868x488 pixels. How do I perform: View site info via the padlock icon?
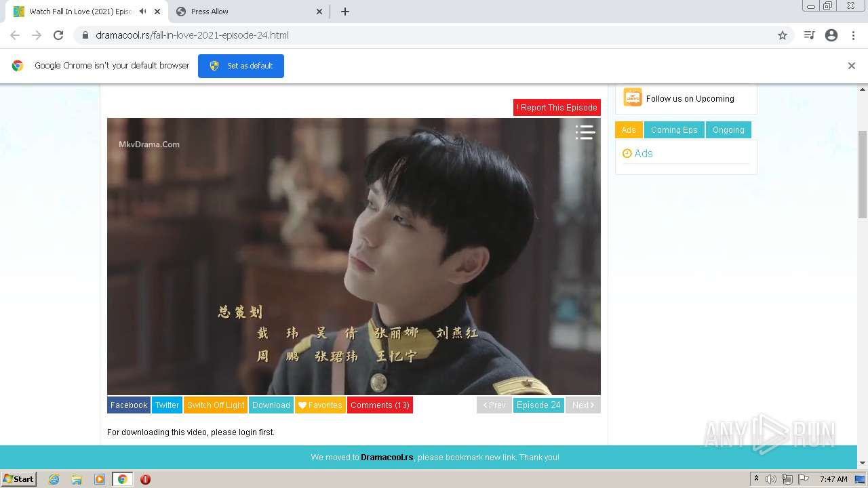tap(85, 35)
